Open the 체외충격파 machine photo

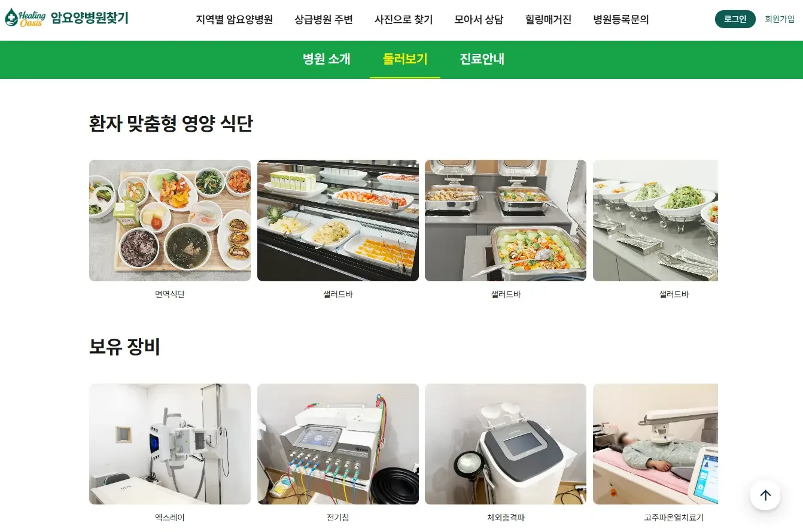click(x=506, y=444)
